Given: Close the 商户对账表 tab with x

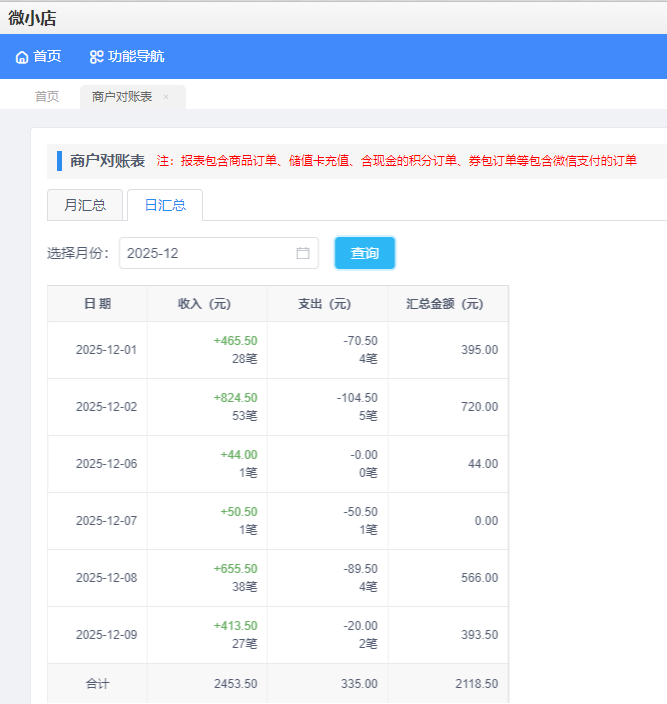Looking at the screenshot, I should 166,97.
